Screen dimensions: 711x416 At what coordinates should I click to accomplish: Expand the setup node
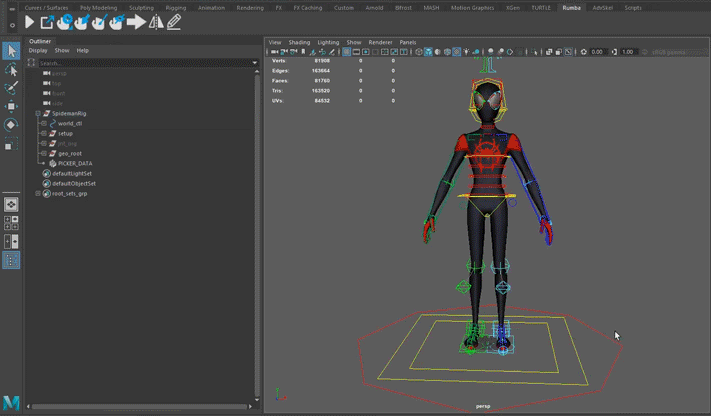point(44,133)
